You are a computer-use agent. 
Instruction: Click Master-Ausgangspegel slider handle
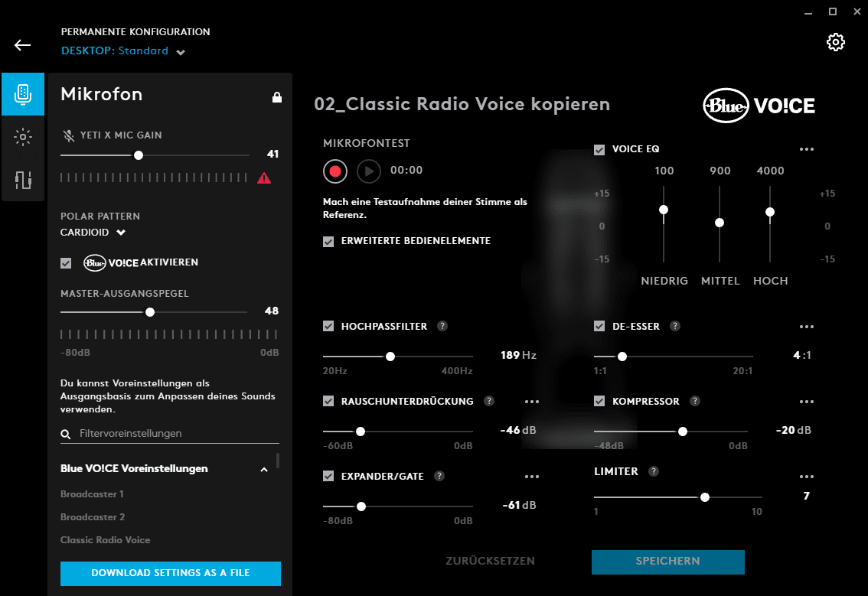tap(150, 312)
